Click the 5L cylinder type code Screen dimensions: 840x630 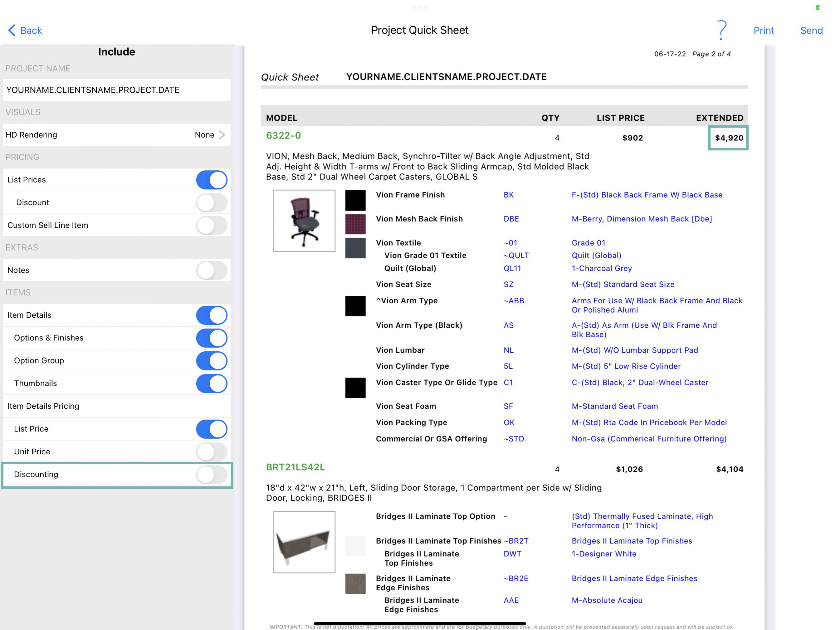click(508, 366)
